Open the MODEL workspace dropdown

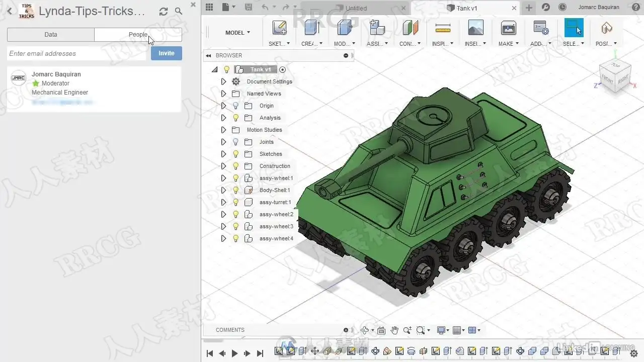(237, 33)
